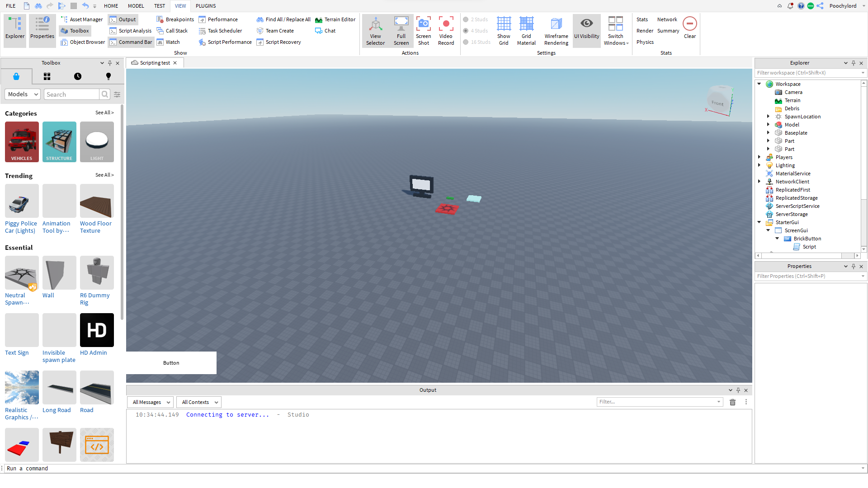
Task: Open the Toolbox Creations lightbulb tab
Action: (108, 76)
